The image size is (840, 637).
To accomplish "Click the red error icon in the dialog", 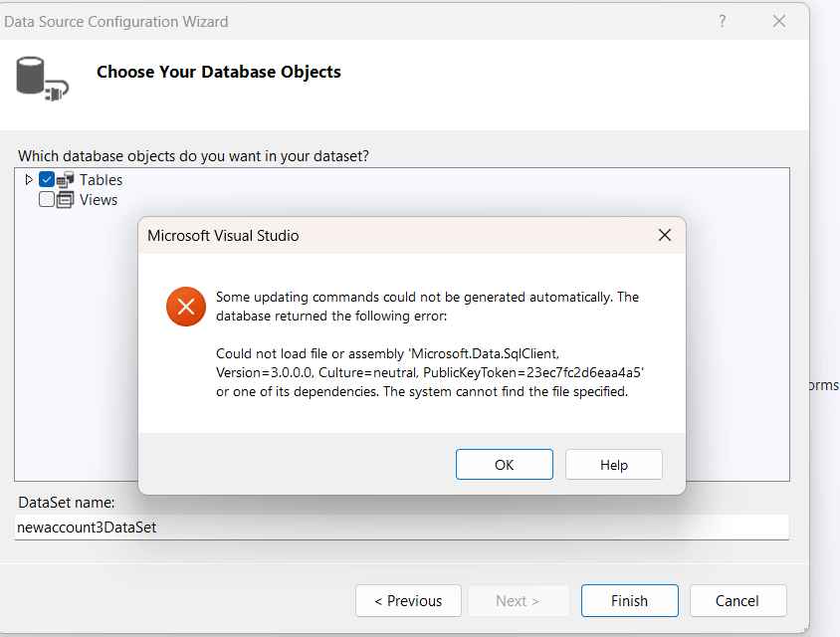I will pos(186,307).
